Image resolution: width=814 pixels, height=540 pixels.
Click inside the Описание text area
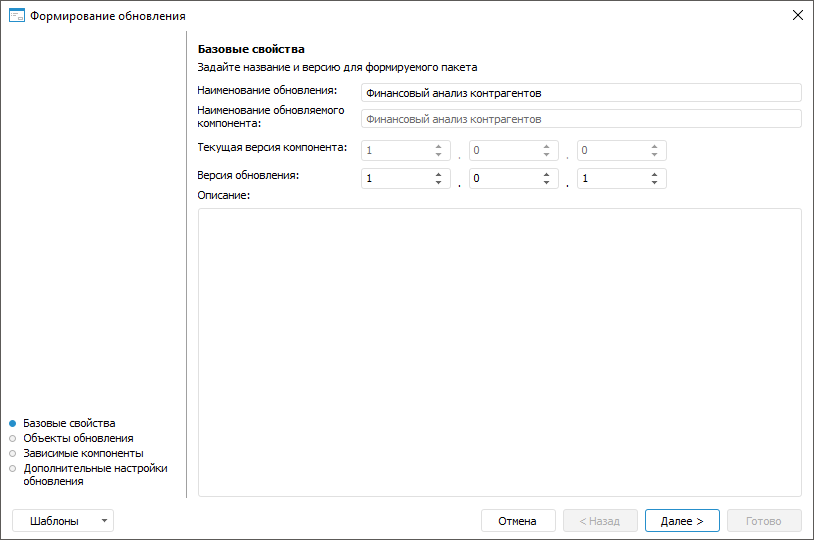point(499,351)
